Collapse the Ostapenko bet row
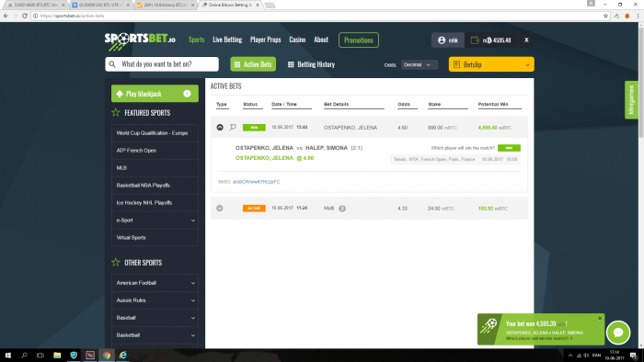The width and height of the screenshot is (644, 362). coord(220,128)
